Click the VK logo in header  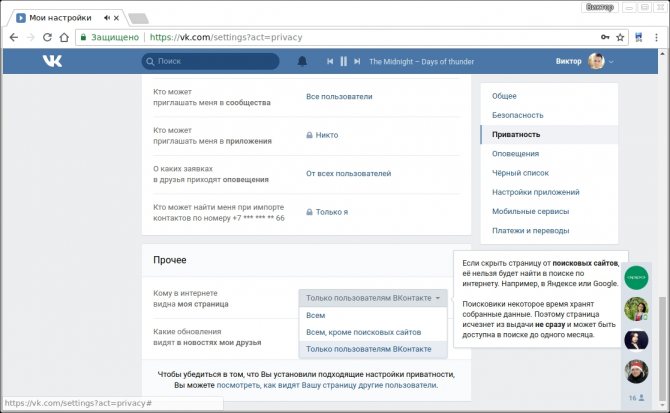pyautogui.click(x=53, y=61)
